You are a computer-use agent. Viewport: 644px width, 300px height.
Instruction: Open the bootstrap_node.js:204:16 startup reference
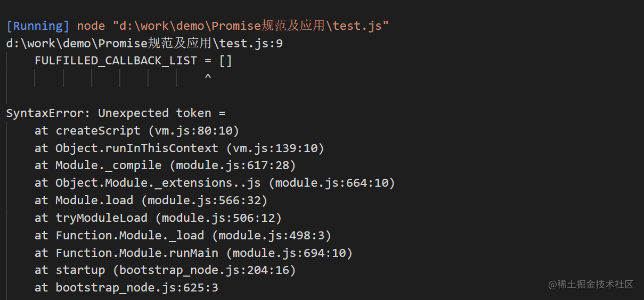(205, 270)
